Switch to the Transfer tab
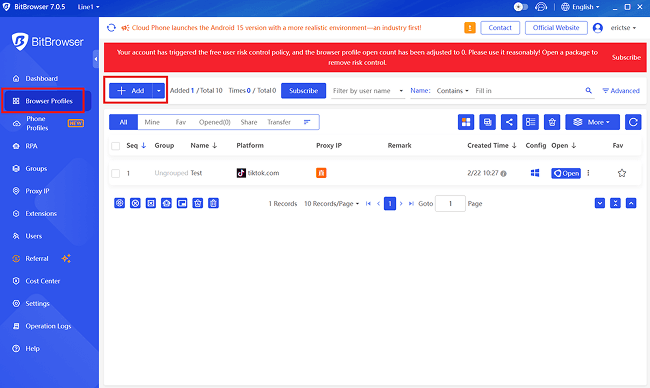 [279, 122]
